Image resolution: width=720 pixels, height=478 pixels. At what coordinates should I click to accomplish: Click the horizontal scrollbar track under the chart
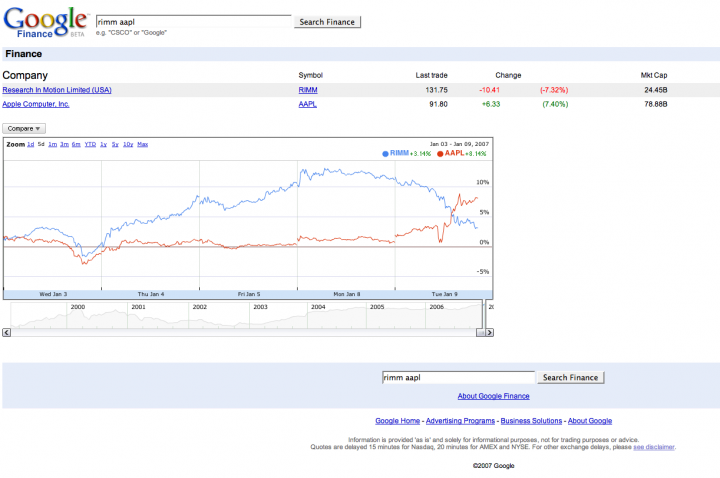(243, 332)
